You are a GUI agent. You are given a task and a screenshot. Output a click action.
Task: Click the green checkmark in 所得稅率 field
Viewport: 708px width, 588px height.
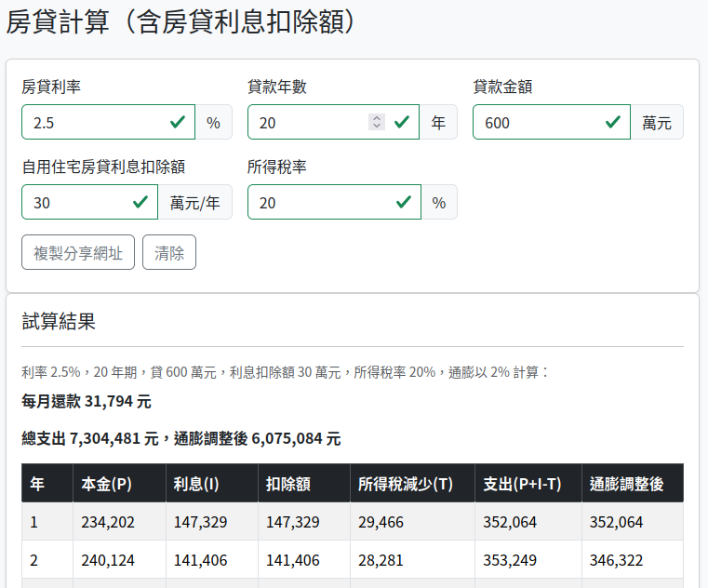coord(402,202)
